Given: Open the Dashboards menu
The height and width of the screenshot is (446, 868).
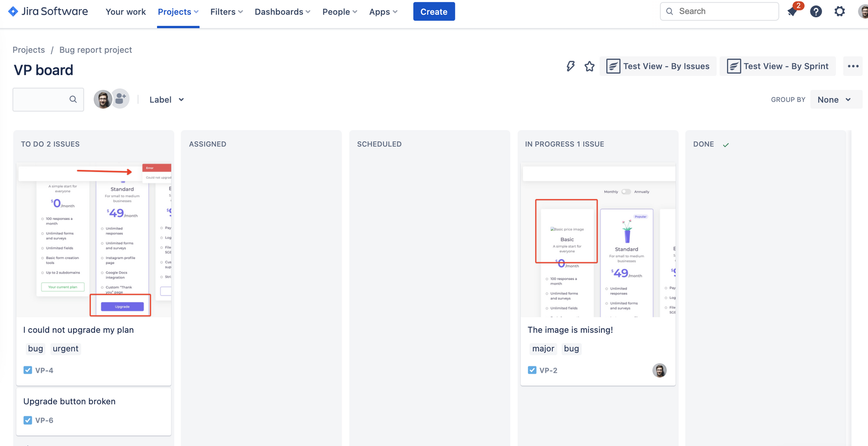Looking at the screenshot, I should (x=283, y=12).
